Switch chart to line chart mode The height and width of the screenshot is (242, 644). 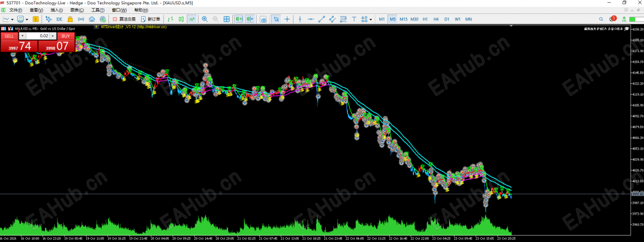coord(192,19)
